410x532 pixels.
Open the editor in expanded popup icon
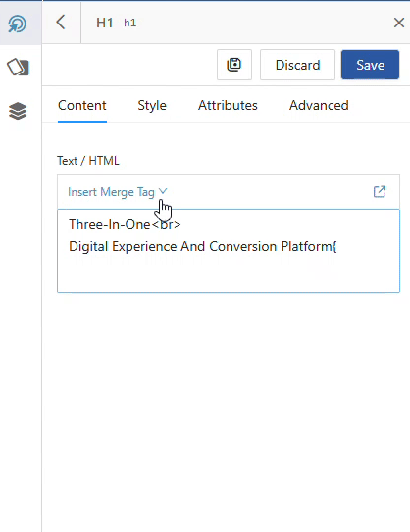click(380, 192)
